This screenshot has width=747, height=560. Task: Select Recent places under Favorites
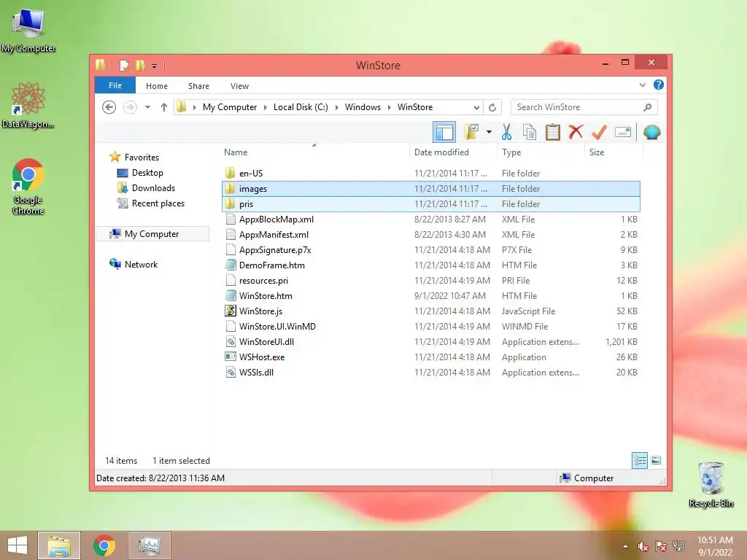158,203
